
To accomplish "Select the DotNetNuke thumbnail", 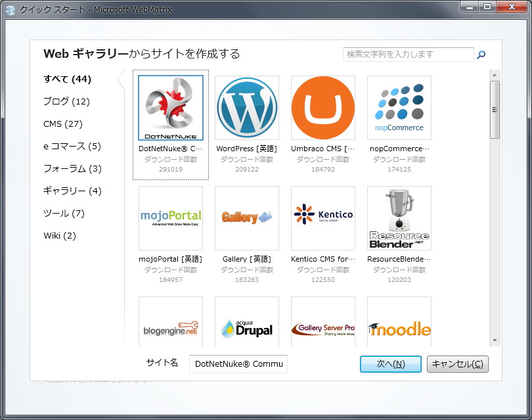I will (169, 107).
